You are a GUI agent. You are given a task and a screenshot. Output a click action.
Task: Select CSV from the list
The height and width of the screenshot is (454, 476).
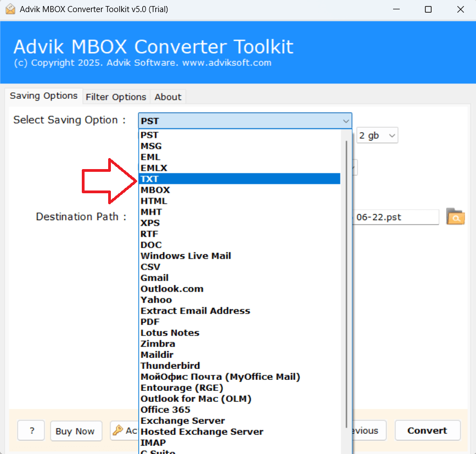[x=239, y=267]
